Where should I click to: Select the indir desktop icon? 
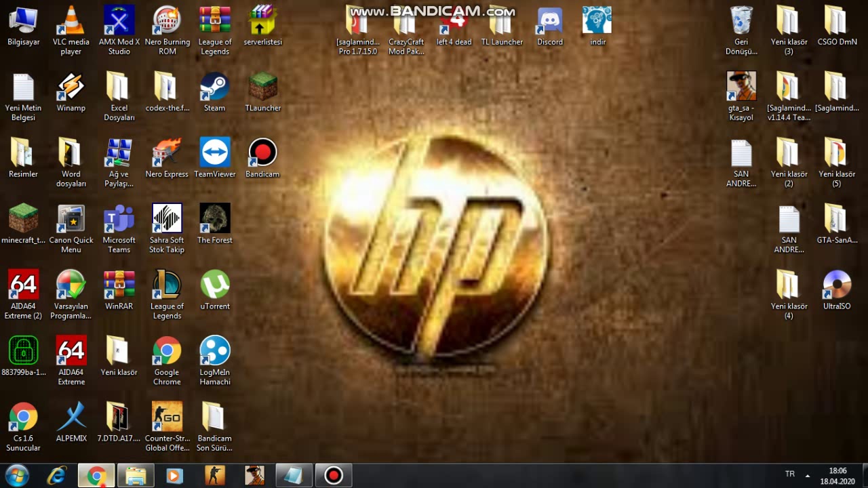click(597, 27)
